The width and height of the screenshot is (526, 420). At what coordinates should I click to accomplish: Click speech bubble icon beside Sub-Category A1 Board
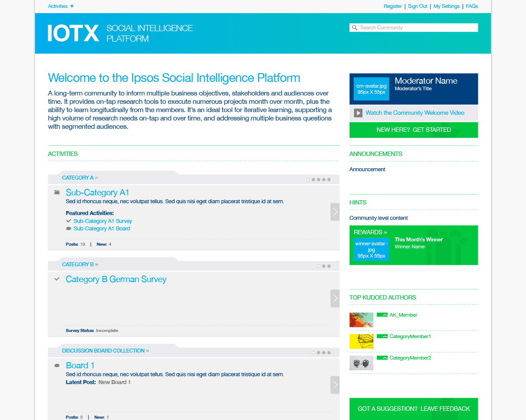68,229
